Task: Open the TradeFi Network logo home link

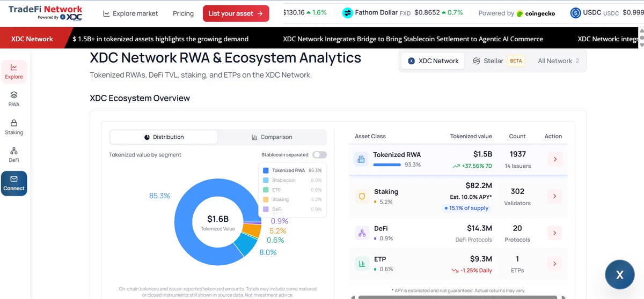Action: [45, 13]
